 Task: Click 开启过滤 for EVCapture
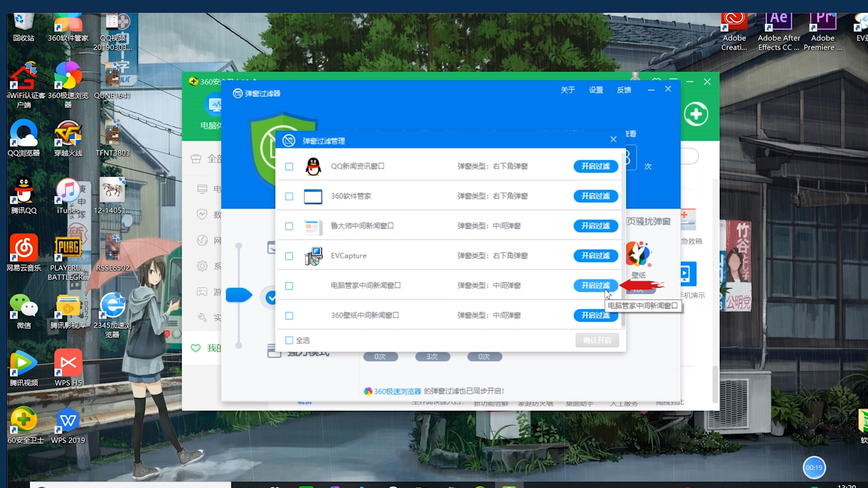click(x=596, y=256)
